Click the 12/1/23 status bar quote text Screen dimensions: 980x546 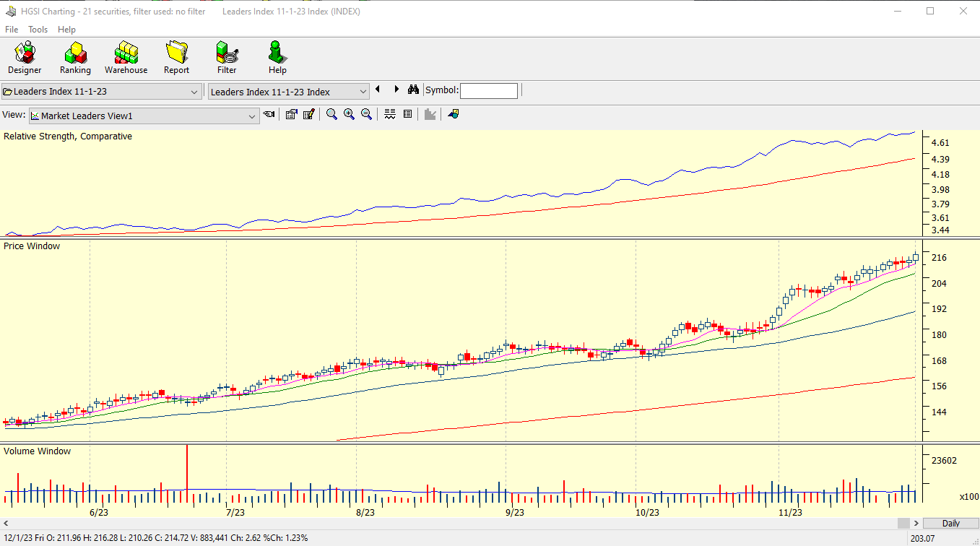click(155, 538)
